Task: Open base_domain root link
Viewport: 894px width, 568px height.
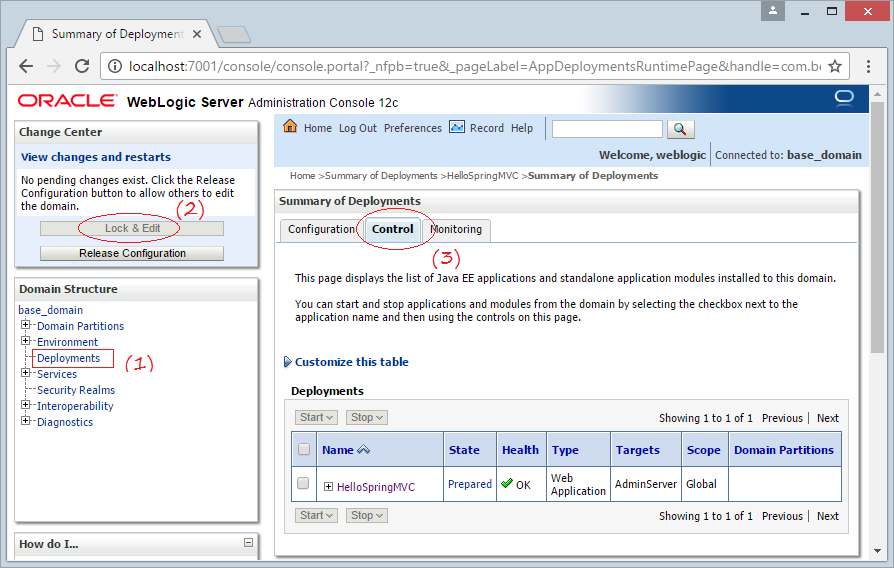Action: coord(51,310)
